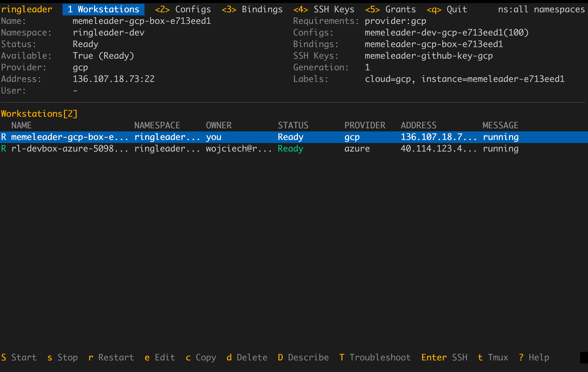This screenshot has width=588, height=372.
Task: Open the Grants tab
Action: tap(391, 10)
